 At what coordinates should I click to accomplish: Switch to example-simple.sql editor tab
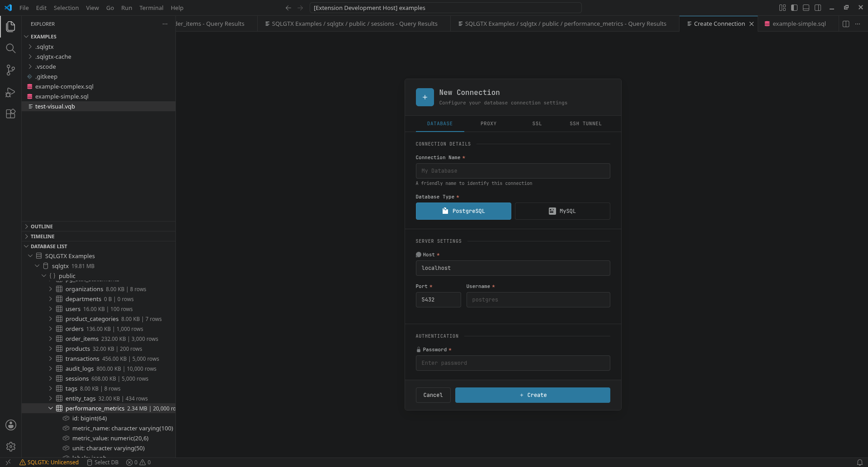799,24
